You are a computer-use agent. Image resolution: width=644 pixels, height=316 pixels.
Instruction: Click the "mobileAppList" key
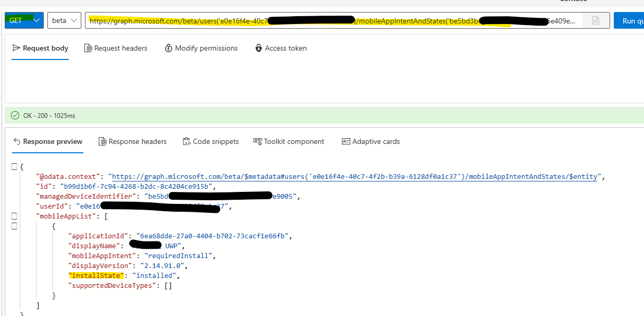pos(65,216)
